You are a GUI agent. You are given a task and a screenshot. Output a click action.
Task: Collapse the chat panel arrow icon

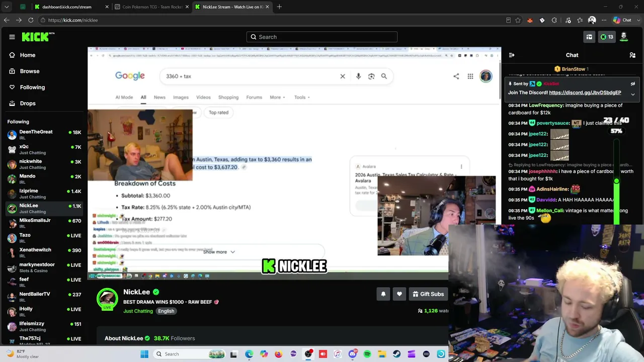pos(512,55)
